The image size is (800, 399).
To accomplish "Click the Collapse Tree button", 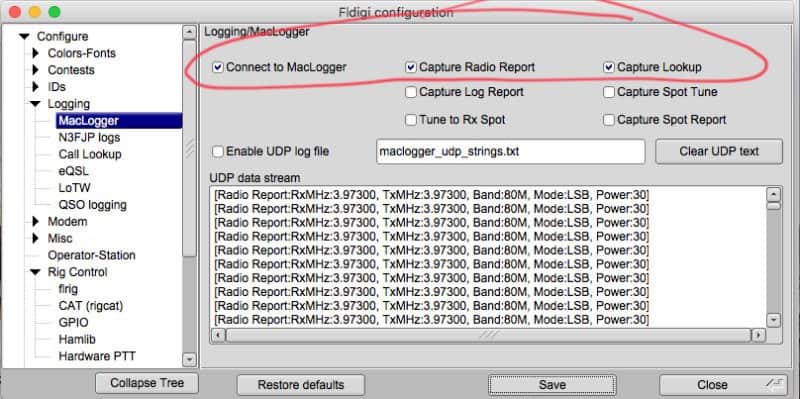I will (x=147, y=383).
